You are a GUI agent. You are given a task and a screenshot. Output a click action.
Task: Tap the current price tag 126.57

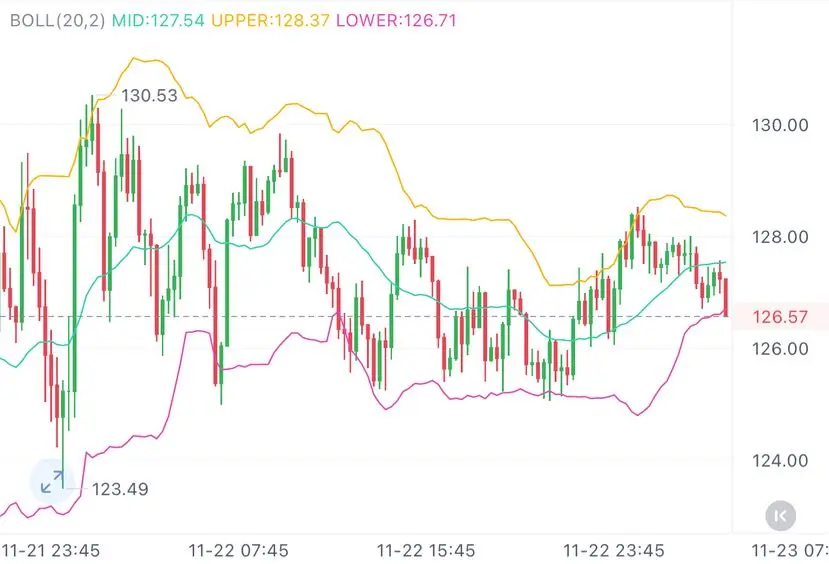[780, 317]
